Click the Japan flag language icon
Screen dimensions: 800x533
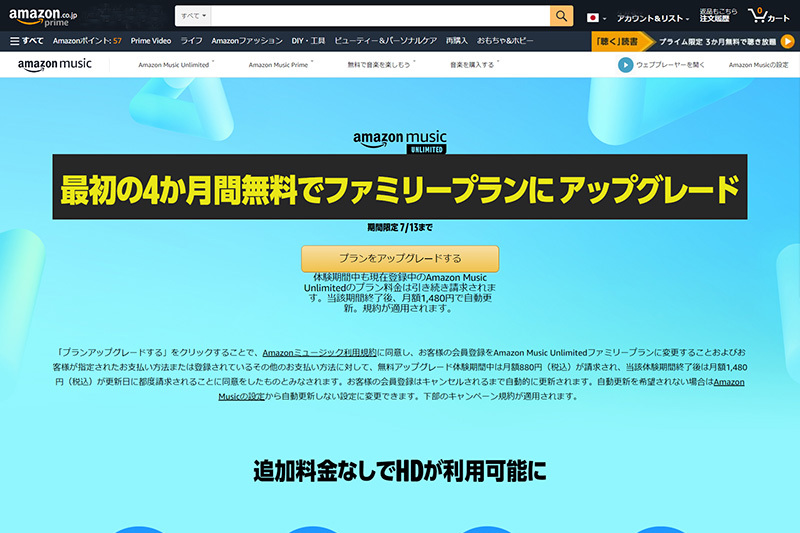tap(595, 17)
